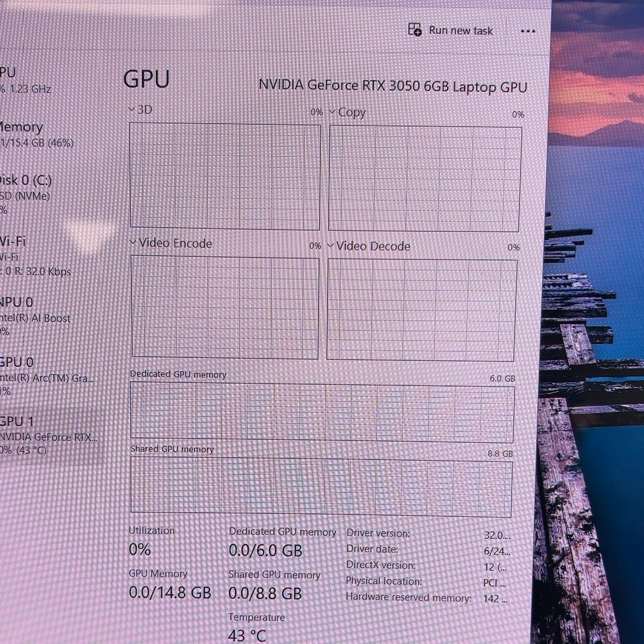Click Hardware reserved memory value 142
Screen dimensions: 644x644
click(495, 599)
